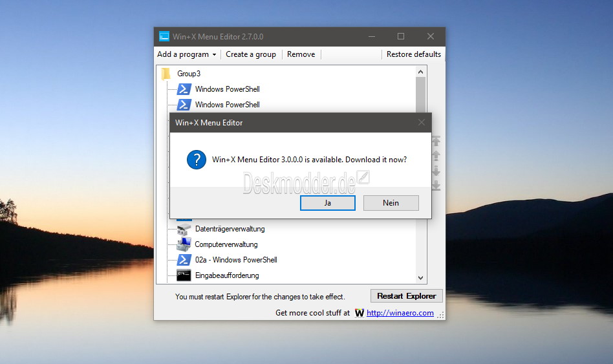
Task: Click the list scrollbar down arrow
Action: point(421,278)
